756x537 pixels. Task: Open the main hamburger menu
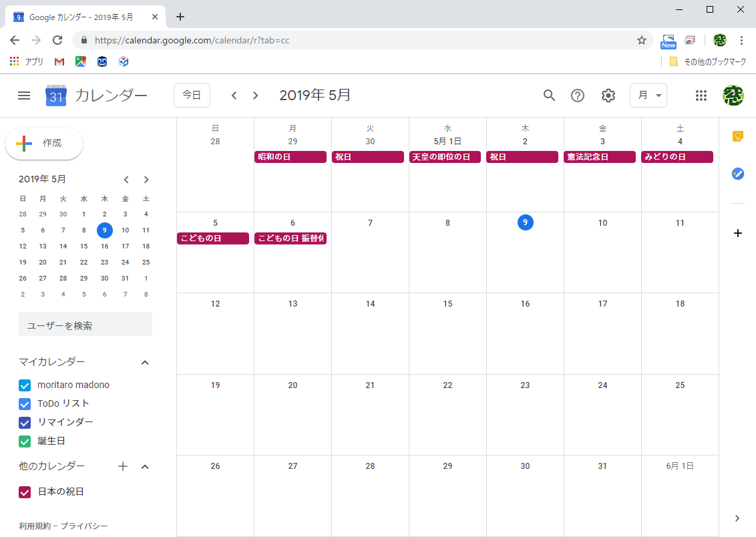click(x=24, y=96)
